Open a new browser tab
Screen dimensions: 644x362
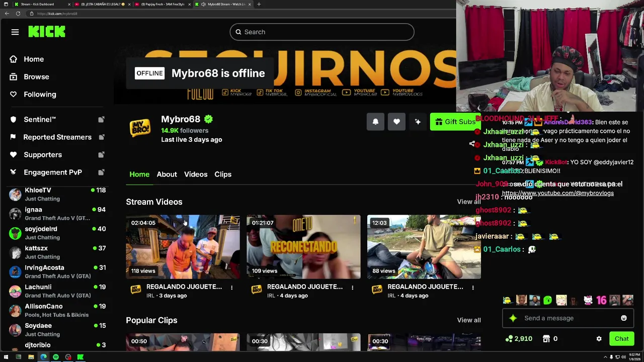coord(259,4)
